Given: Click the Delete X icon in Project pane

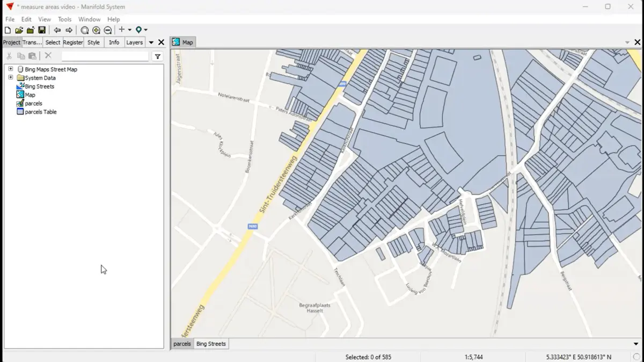Looking at the screenshot, I should click(x=48, y=56).
